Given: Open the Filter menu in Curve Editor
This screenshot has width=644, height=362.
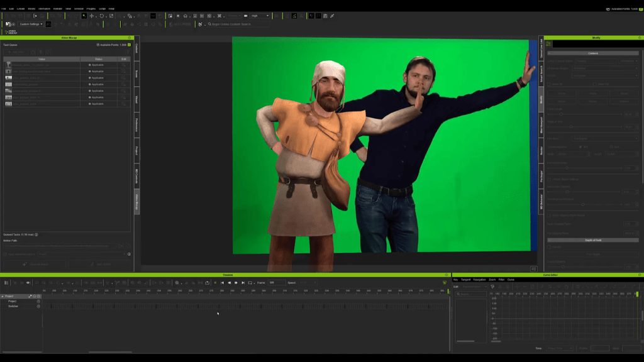Looking at the screenshot, I should 501,280.
